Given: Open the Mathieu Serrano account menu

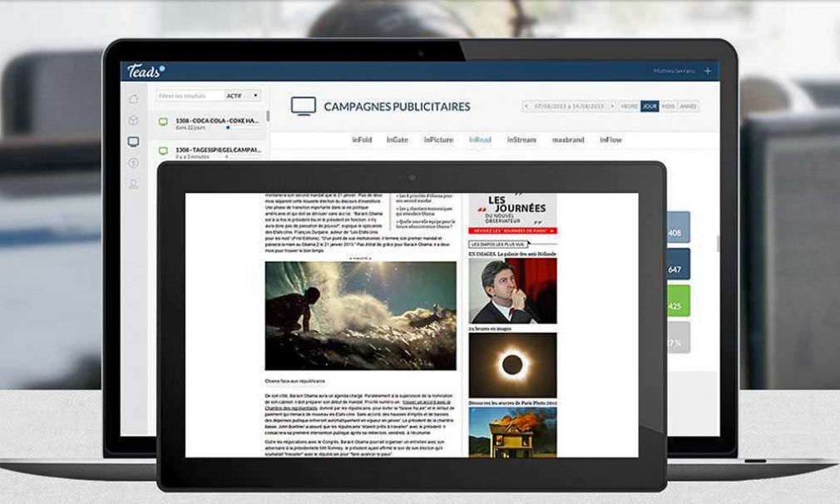Looking at the screenshot, I should (675, 72).
